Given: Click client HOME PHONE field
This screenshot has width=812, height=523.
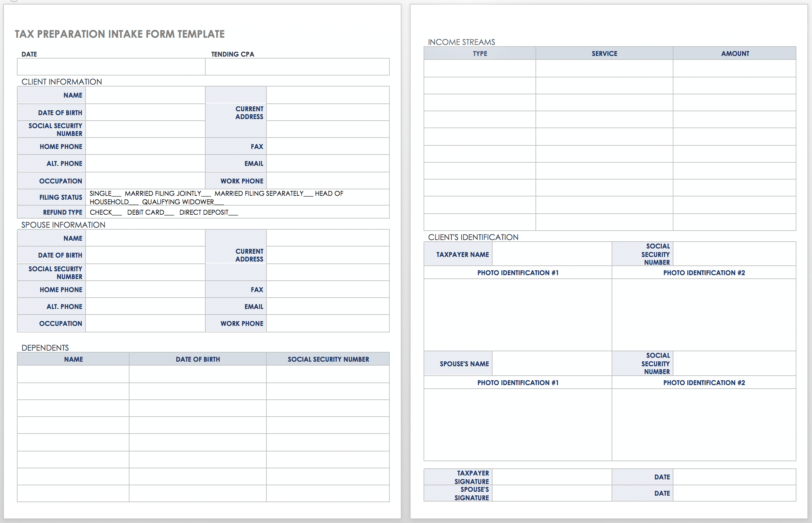Looking at the screenshot, I should [145, 146].
